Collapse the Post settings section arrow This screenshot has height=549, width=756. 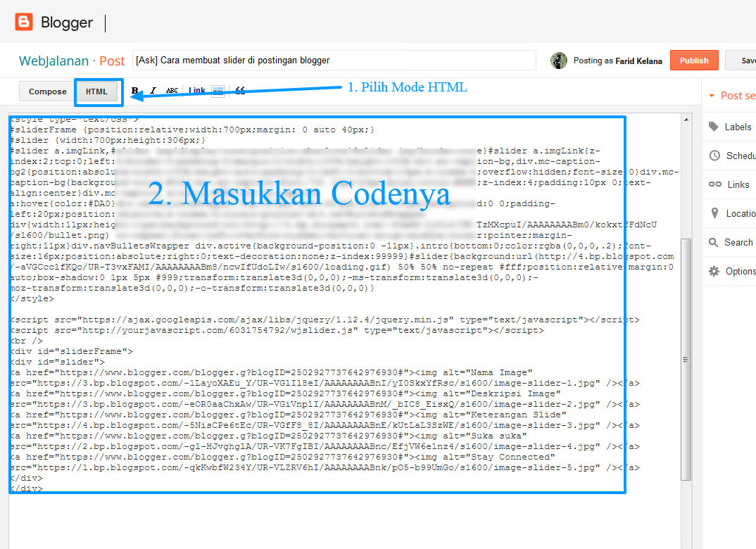coord(712,96)
